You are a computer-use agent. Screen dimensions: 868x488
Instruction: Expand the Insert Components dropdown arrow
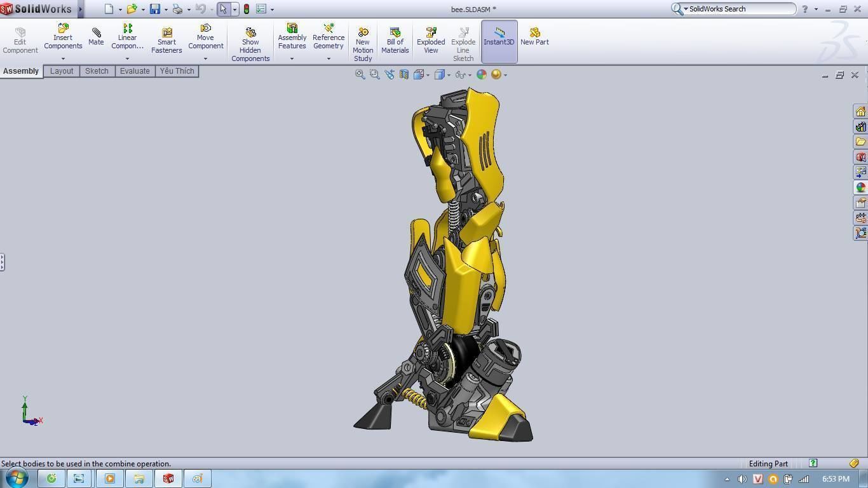63,59
